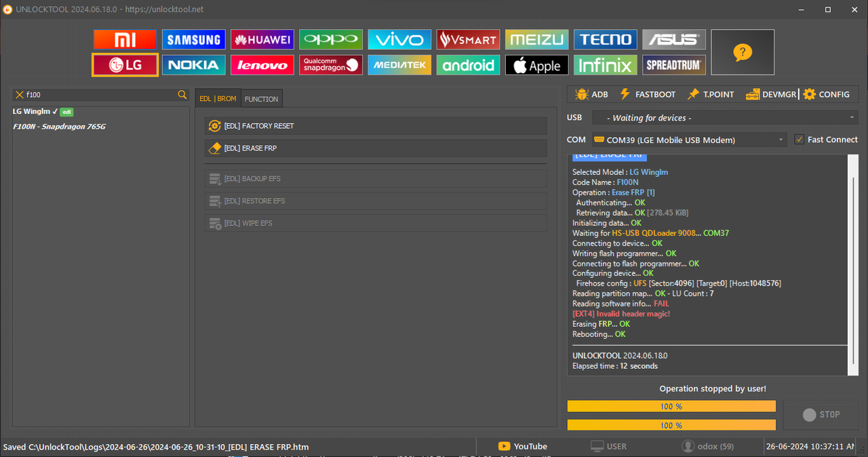Image resolution: width=868 pixels, height=457 pixels.
Task: Select the LG Winglm model entry
Action: (43, 111)
